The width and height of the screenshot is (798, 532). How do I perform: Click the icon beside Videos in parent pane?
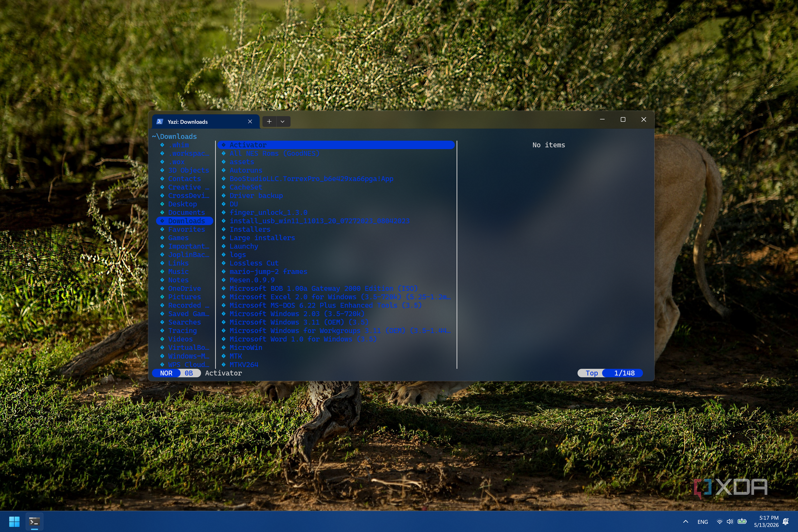(x=162, y=339)
